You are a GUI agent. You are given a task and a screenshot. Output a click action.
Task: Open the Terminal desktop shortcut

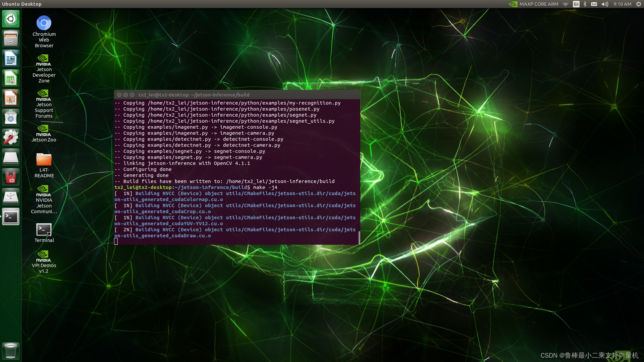44,233
